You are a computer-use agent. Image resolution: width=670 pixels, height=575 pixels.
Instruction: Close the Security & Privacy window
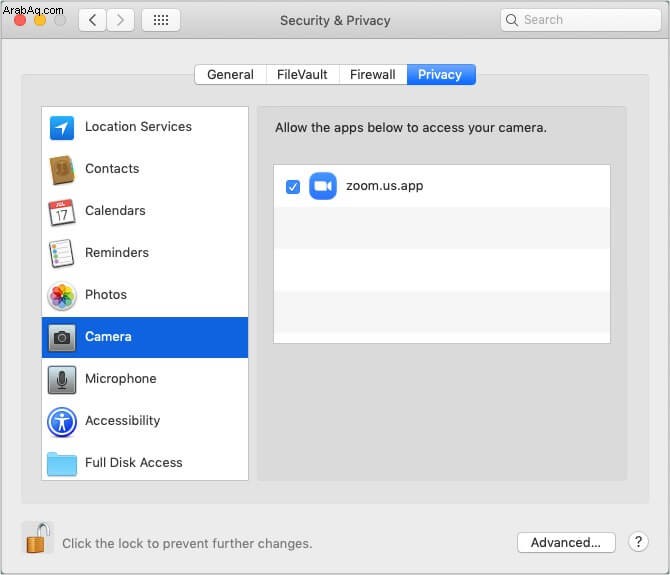pos(20,20)
